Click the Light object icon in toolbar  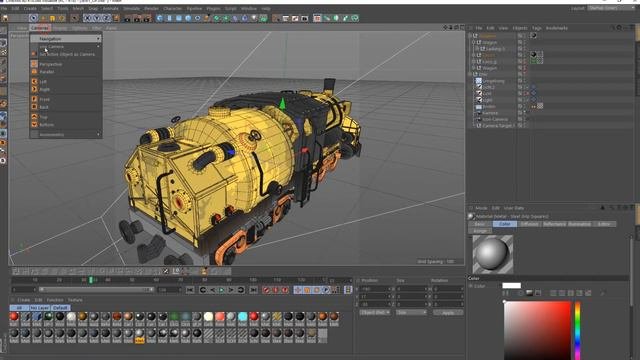click(254, 18)
